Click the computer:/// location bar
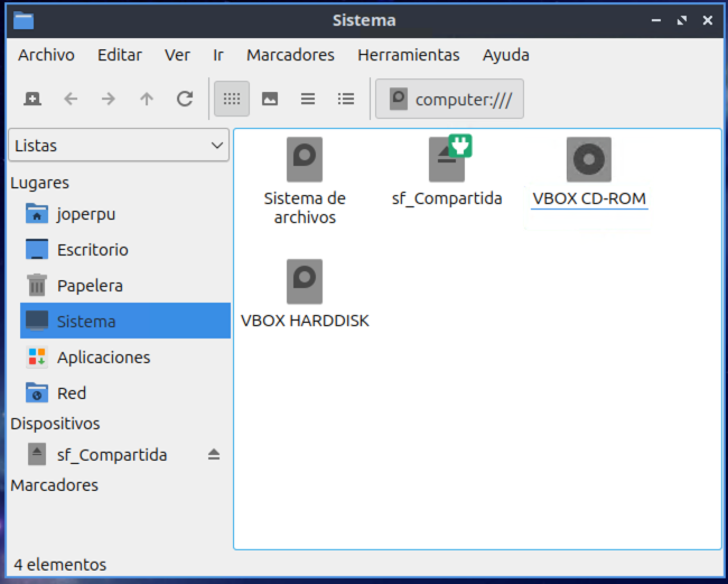The height and width of the screenshot is (584, 728). pyautogui.click(x=450, y=99)
